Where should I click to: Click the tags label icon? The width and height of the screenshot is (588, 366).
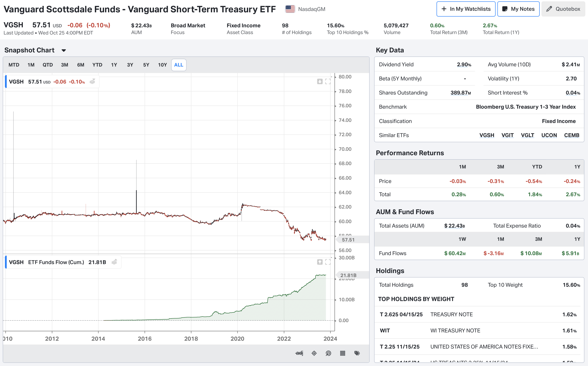click(357, 353)
